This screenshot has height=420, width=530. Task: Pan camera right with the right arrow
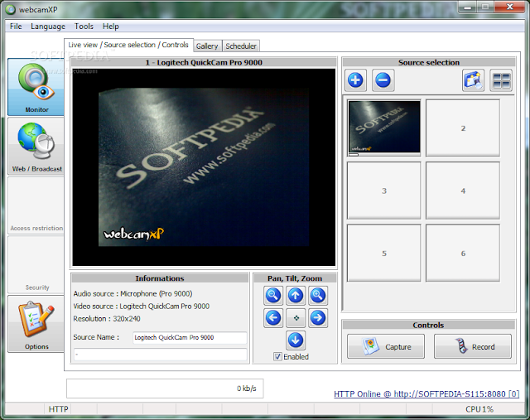(318, 318)
